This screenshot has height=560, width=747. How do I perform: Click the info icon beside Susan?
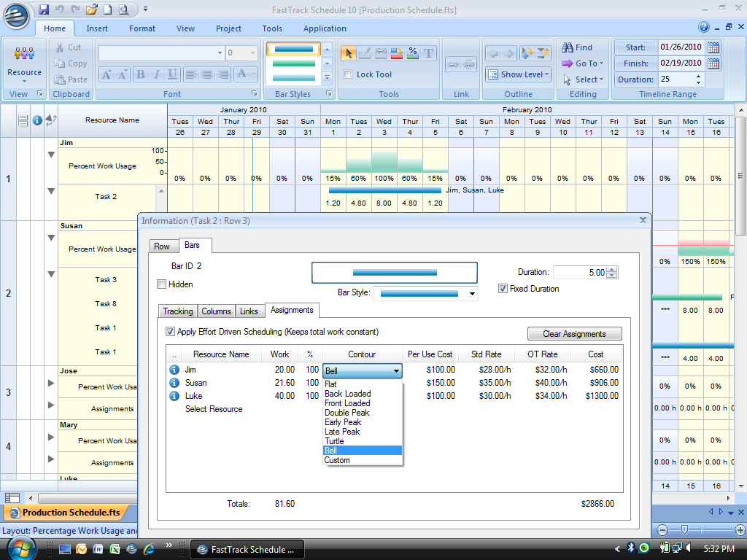(174, 383)
